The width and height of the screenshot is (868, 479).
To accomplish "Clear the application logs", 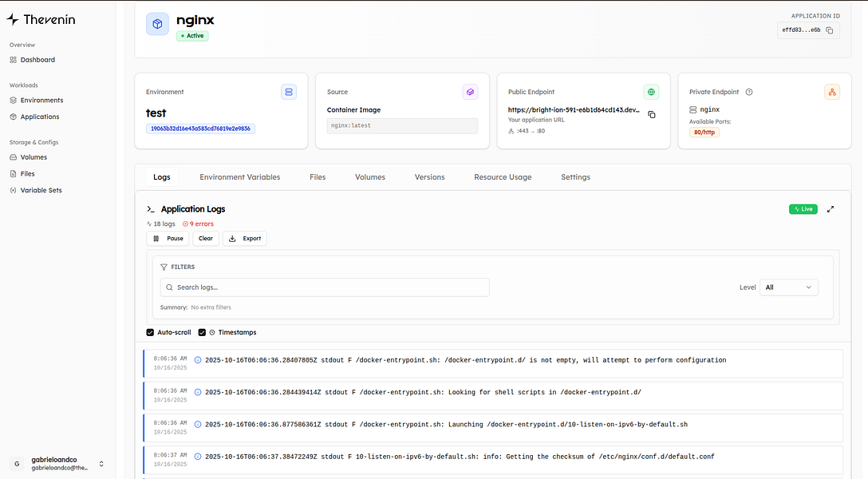I will 205,239.
